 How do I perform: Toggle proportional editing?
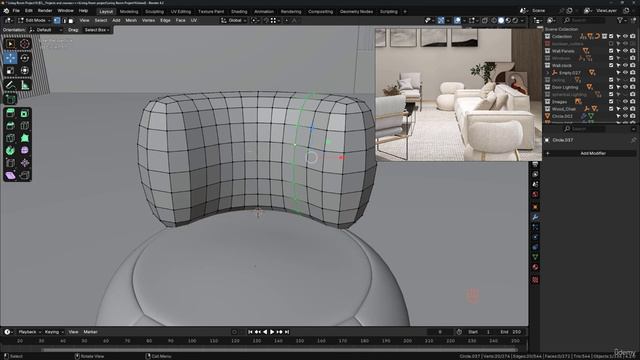[287, 20]
